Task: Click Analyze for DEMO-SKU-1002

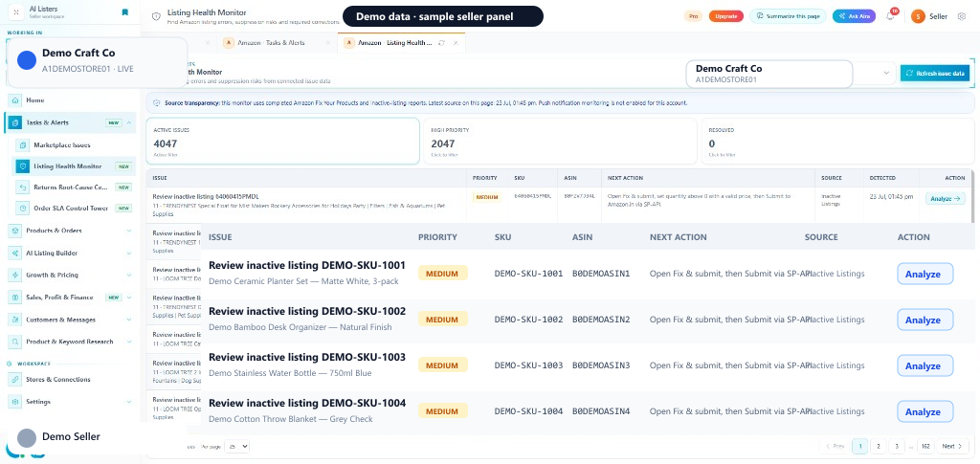Action: click(x=925, y=320)
